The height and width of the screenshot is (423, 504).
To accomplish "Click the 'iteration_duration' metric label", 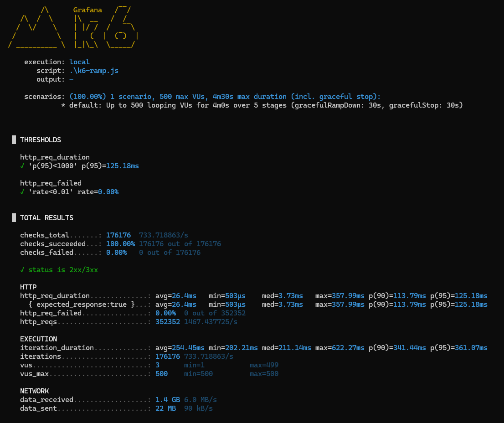I will (x=57, y=348).
